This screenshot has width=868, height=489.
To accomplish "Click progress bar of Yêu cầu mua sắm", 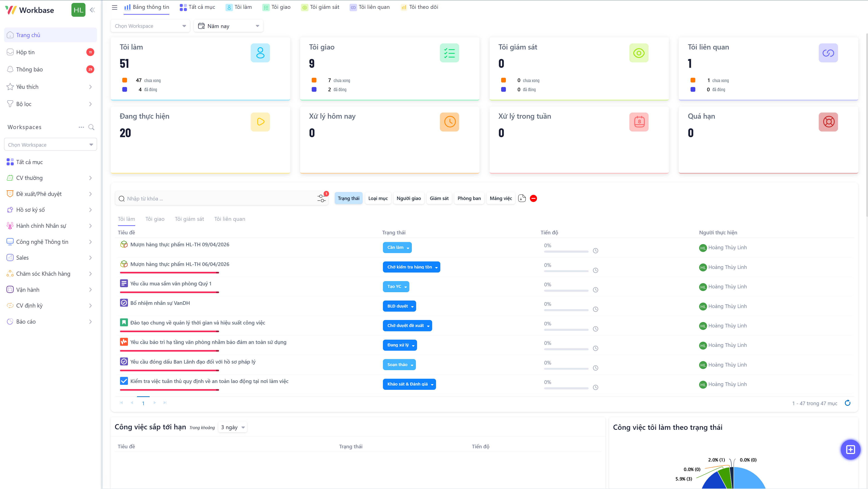I will pos(566,290).
